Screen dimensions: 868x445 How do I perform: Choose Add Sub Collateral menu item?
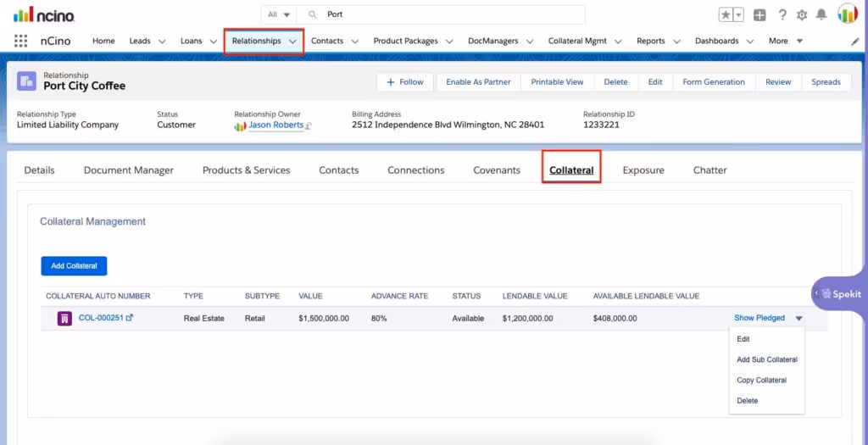pos(766,359)
